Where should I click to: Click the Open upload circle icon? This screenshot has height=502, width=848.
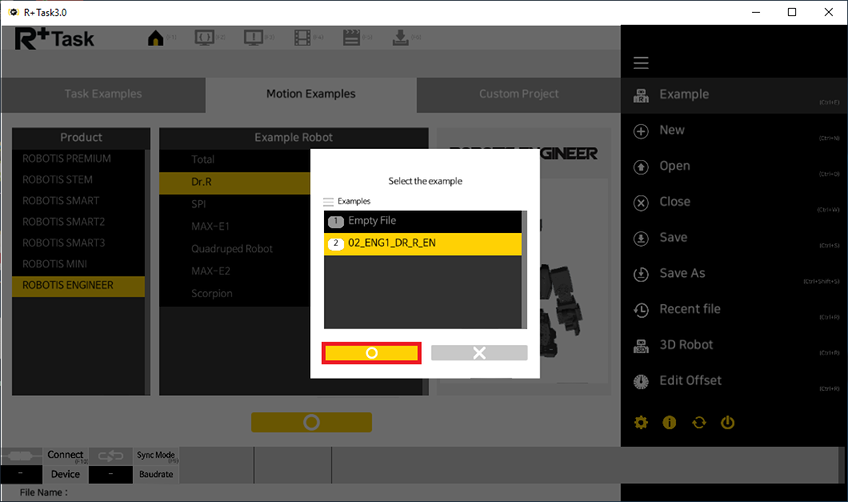[641, 167]
